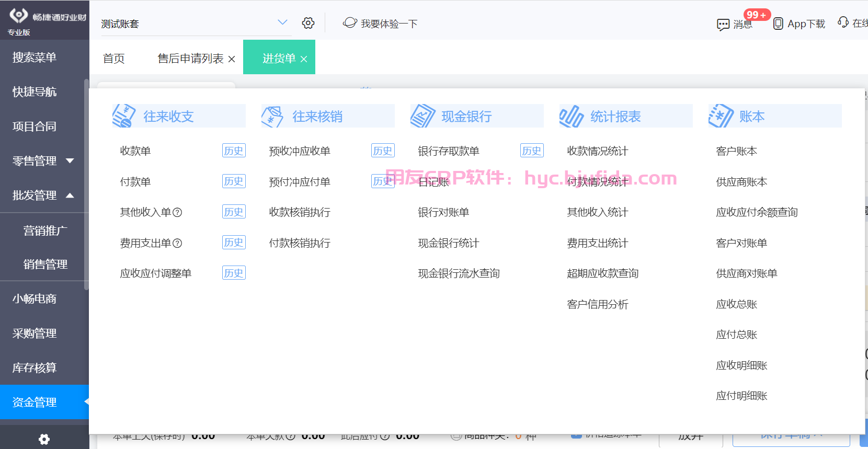Click the 往来核销 category icon
This screenshot has height=449, width=868.
point(272,117)
